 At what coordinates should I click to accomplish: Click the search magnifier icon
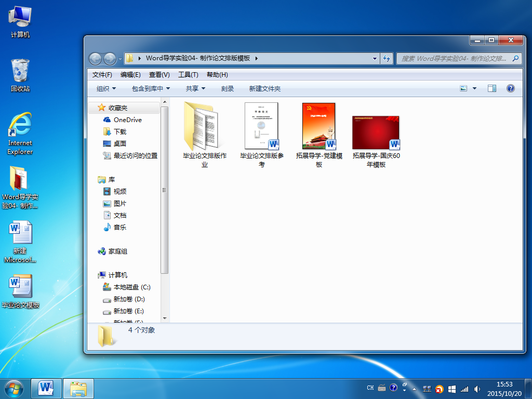(x=515, y=58)
